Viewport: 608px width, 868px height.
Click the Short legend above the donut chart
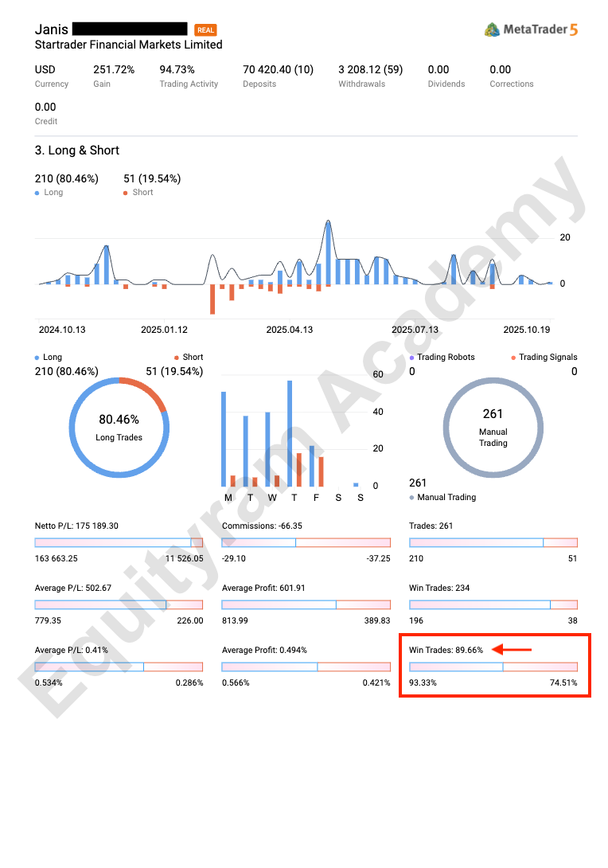click(188, 358)
